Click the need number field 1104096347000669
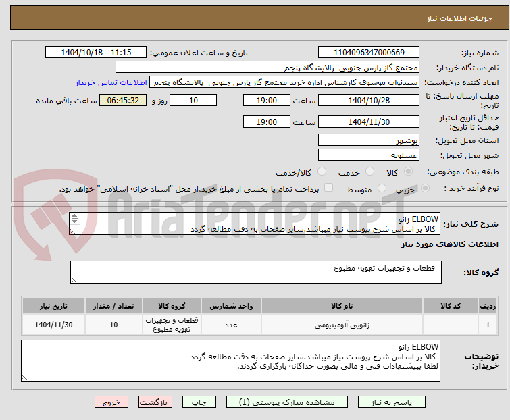 click(369, 53)
